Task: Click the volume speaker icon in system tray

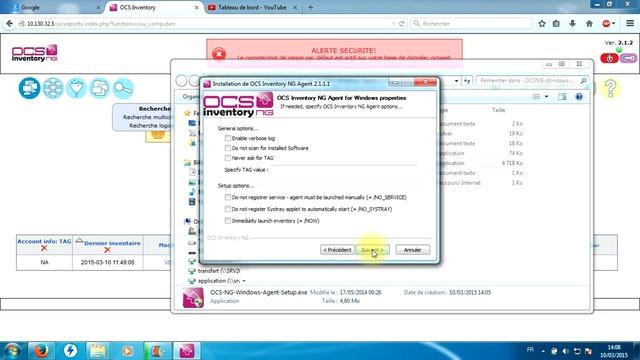Action: (x=565, y=351)
